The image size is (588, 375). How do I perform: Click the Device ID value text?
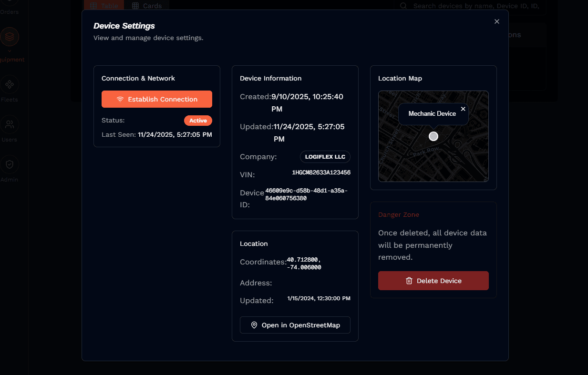click(x=306, y=194)
